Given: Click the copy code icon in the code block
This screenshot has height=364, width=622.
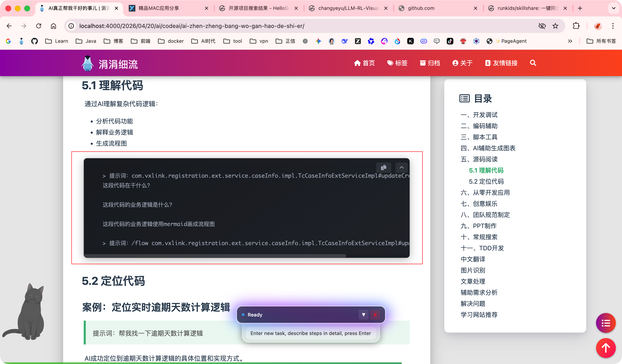Looking at the screenshot, I should pos(383,168).
